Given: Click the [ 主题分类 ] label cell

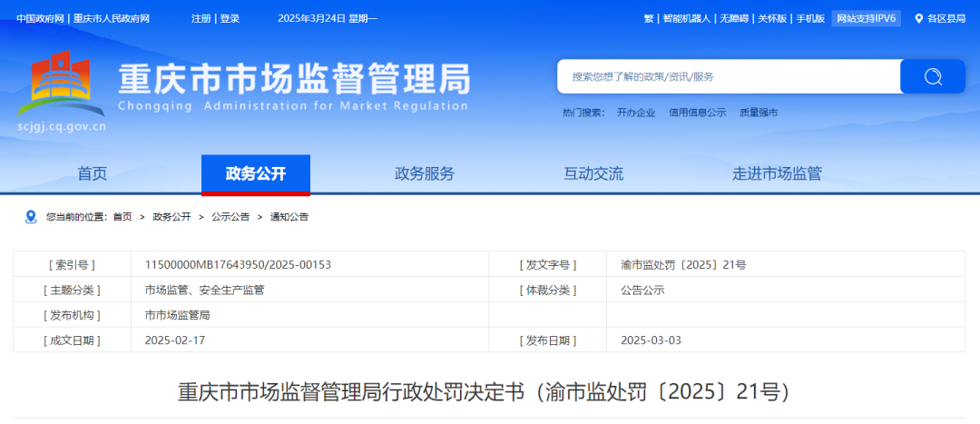Looking at the screenshot, I should pyautogui.click(x=72, y=291).
